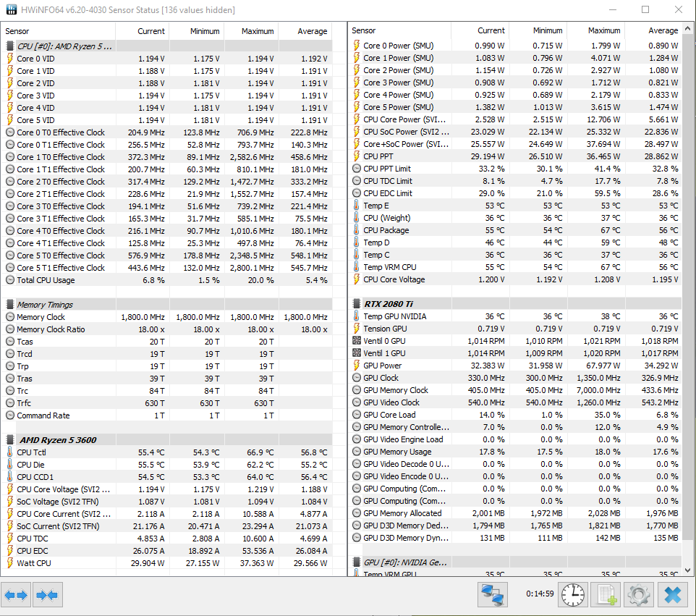Click the scrollbar down arrow
The width and height of the screenshot is (696, 616).
687,570
